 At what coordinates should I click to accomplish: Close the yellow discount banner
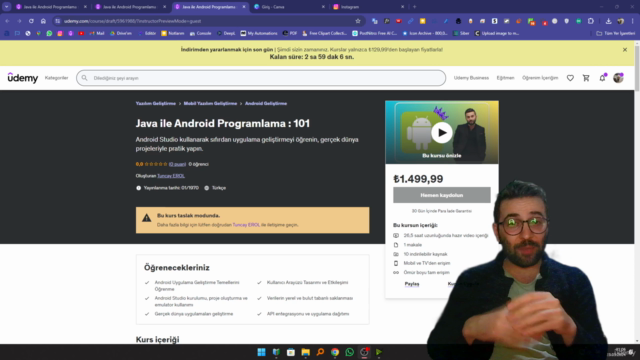coord(625,50)
